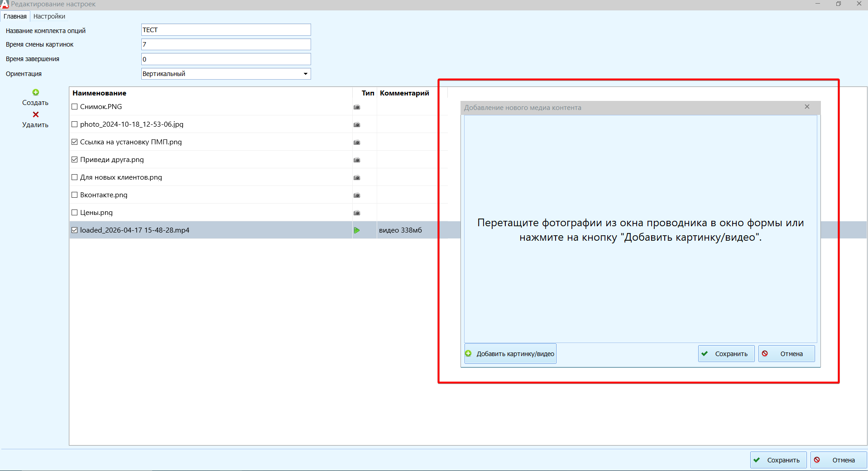Open the Ориентация dropdown
The width and height of the screenshot is (868, 471).
[226, 74]
